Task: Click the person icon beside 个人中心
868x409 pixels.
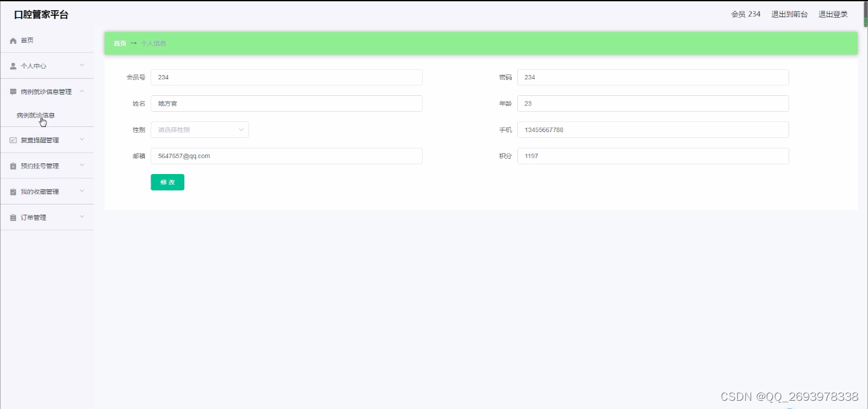Action: pos(13,66)
